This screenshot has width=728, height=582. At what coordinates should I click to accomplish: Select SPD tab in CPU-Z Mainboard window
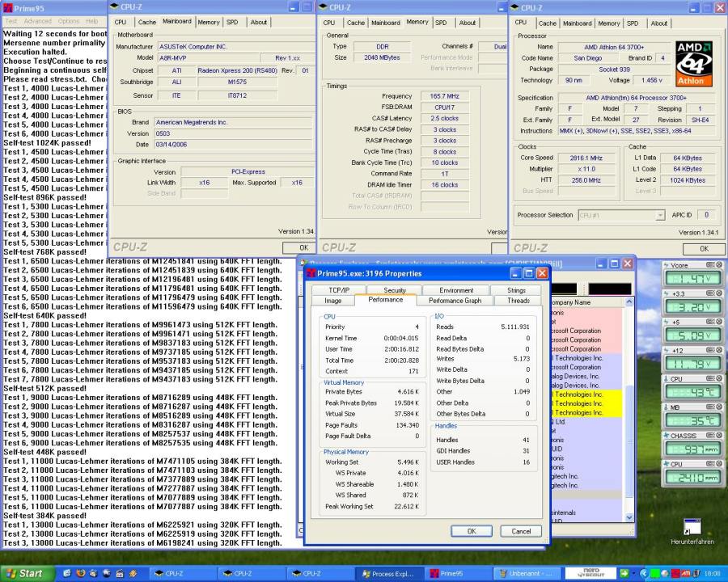[232, 23]
